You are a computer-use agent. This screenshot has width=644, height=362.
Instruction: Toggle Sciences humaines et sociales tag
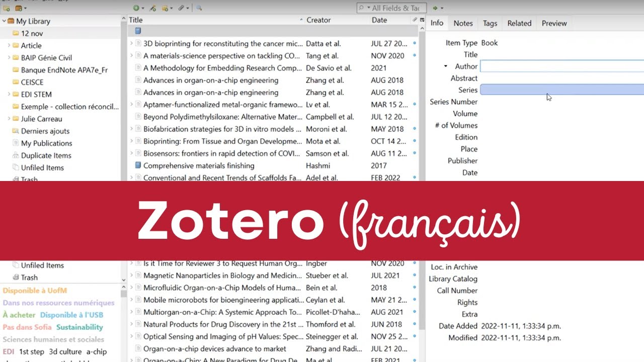pos(53,339)
